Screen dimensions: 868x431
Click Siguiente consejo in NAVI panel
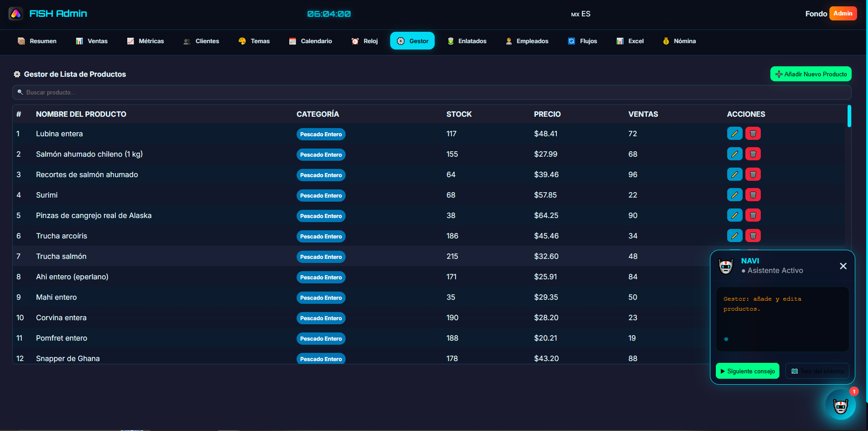coord(747,371)
